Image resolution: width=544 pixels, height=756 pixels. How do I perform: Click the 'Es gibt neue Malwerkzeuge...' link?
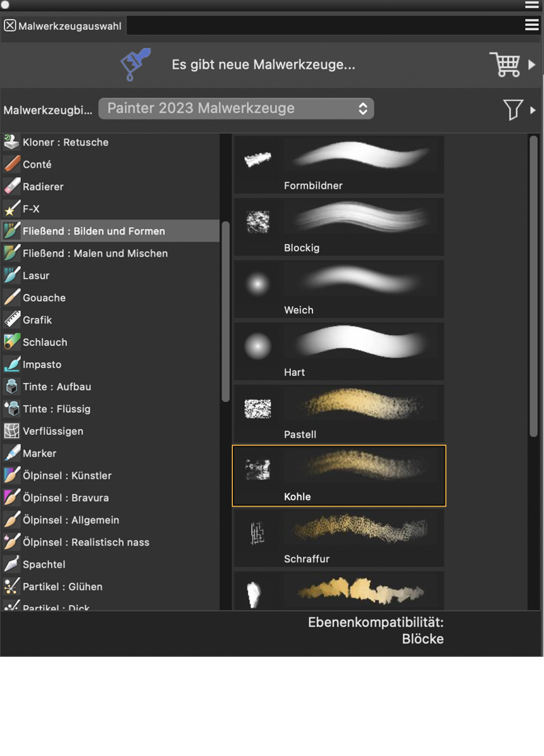click(x=263, y=64)
